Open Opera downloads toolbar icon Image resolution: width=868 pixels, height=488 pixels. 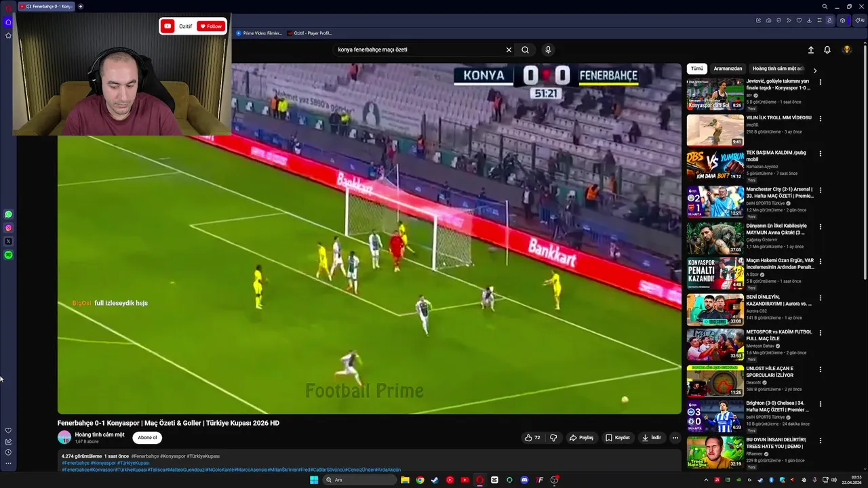click(809, 20)
